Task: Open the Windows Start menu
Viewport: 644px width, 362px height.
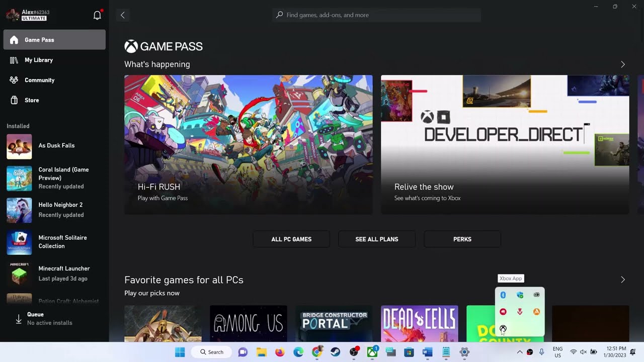Action: (x=180, y=352)
